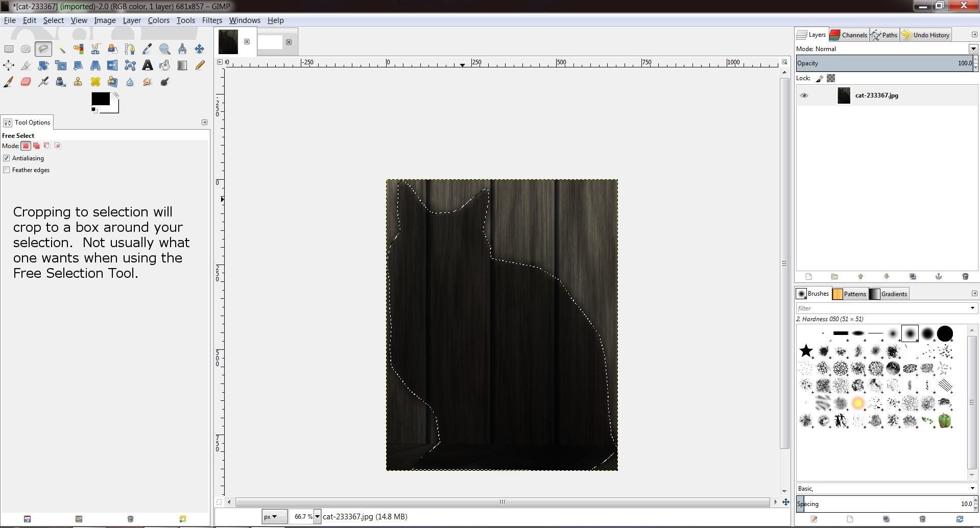Select the Paintbrush tool
This screenshot has height=528, width=980.
click(x=9, y=82)
